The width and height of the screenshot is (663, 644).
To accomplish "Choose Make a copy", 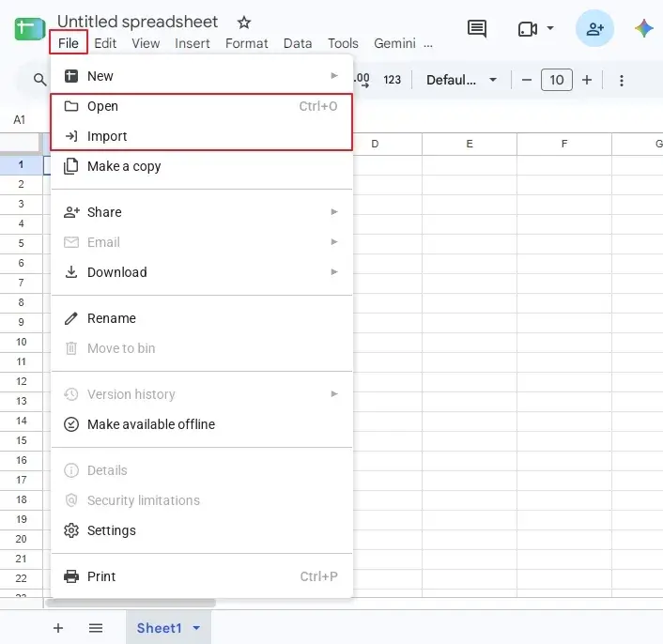I will tap(201, 166).
